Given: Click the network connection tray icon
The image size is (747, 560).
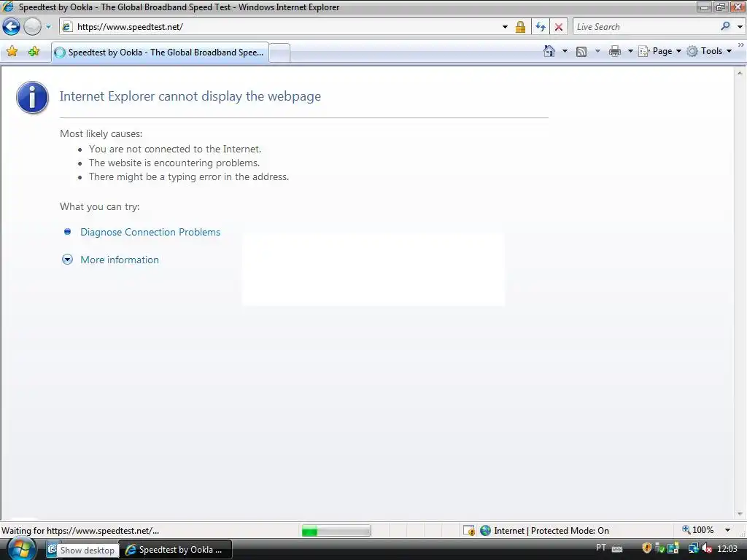Looking at the screenshot, I should pos(693,548).
